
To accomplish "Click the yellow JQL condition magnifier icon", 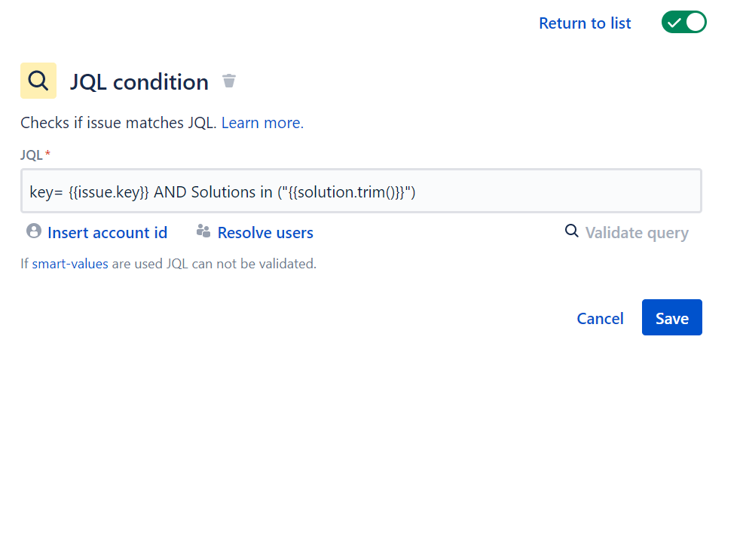I will tap(38, 81).
